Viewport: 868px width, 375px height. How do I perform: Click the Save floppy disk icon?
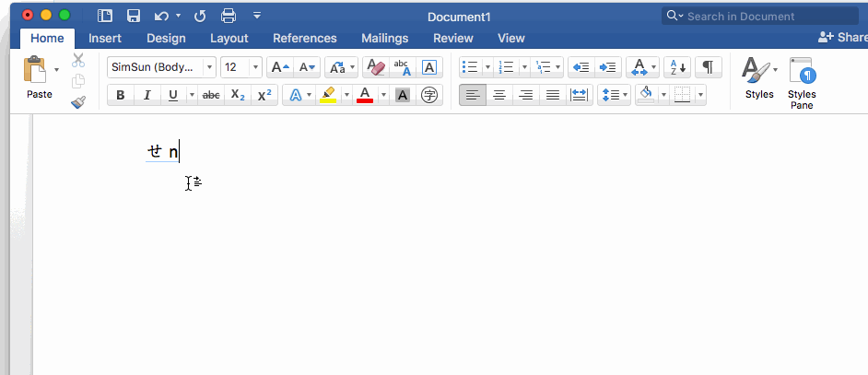[x=134, y=16]
